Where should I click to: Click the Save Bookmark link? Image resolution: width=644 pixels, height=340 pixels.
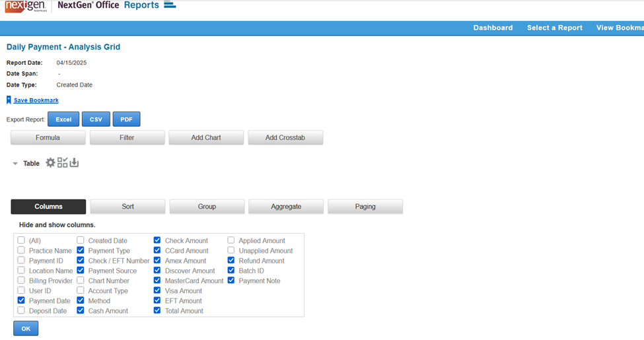click(x=36, y=100)
